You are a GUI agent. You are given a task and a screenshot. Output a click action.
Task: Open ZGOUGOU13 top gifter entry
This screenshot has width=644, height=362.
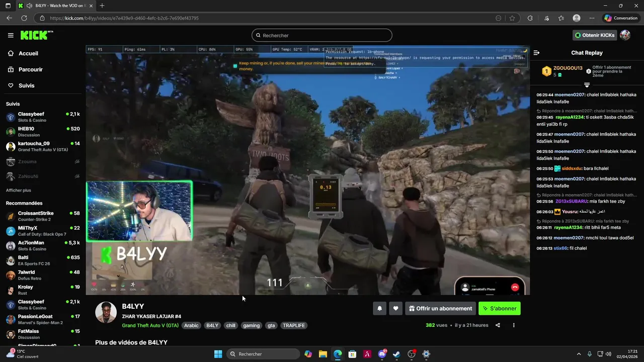pyautogui.click(x=561, y=71)
